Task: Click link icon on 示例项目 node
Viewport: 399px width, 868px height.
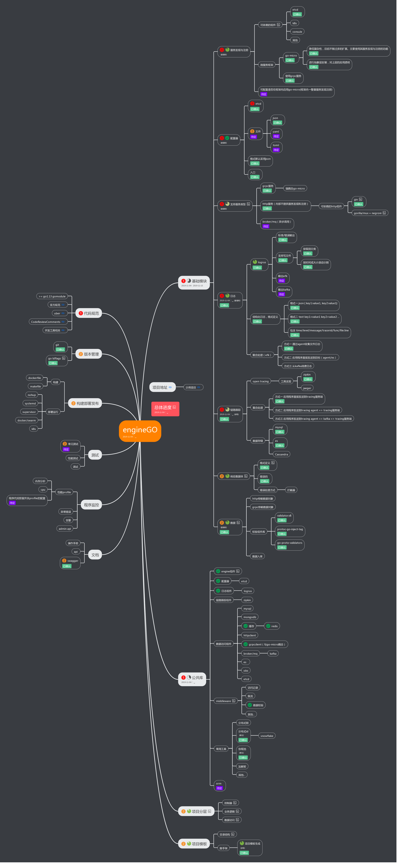Action: (x=199, y=387)
